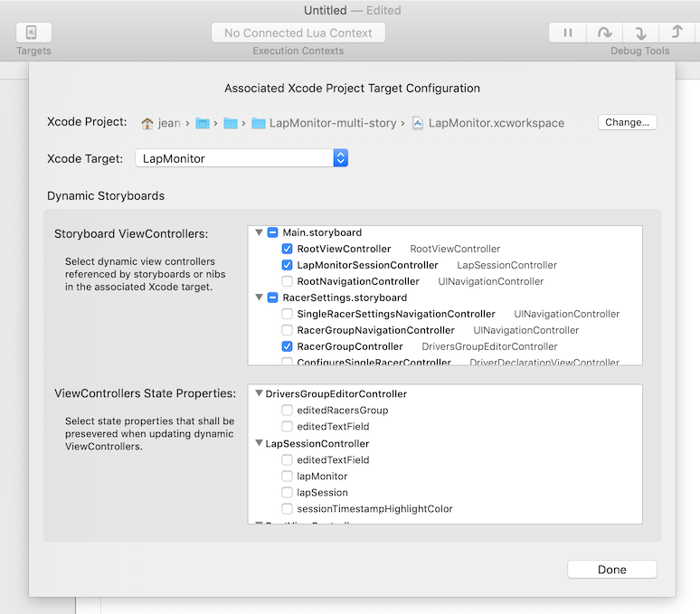The height and width of the screenshot is (614, 700).
Task: Collapse the Main.storyboard tree node
Action: click(259, 232)
